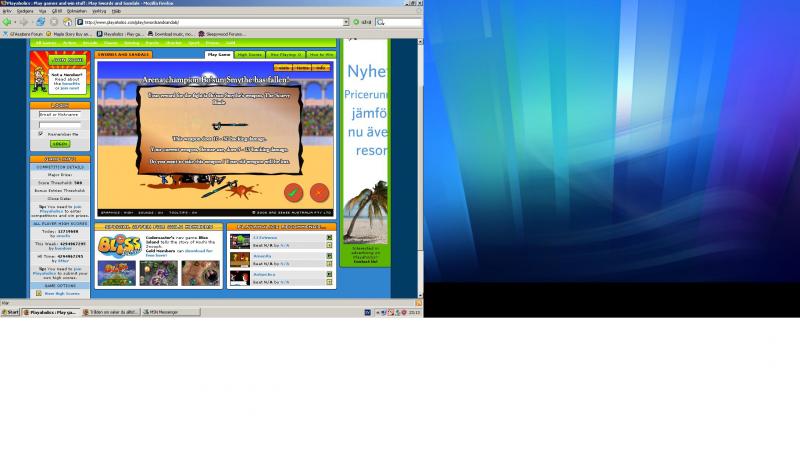The image size is (800, 450).
Task: Click RSS feed icon in status bar
Action: click(x=418, y=303)
